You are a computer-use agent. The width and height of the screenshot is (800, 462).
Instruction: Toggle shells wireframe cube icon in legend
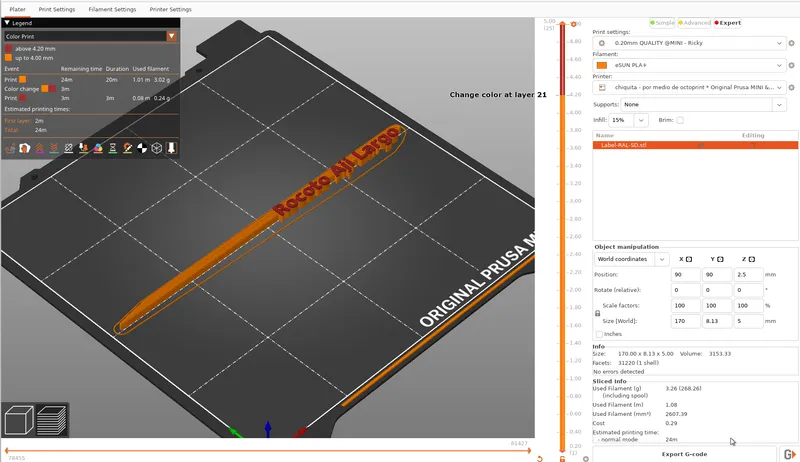pyautogui.click(x=157, y=148)
